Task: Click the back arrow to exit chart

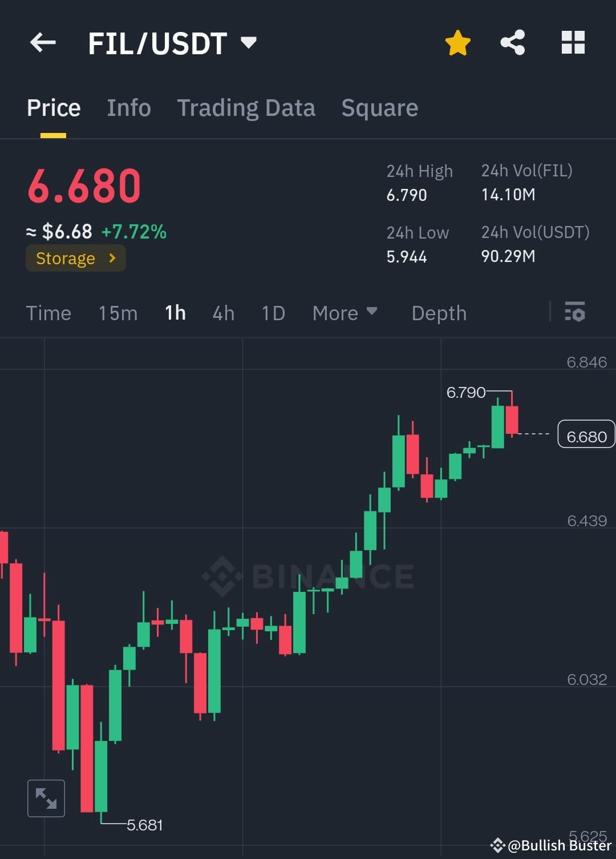Action: 43,43
